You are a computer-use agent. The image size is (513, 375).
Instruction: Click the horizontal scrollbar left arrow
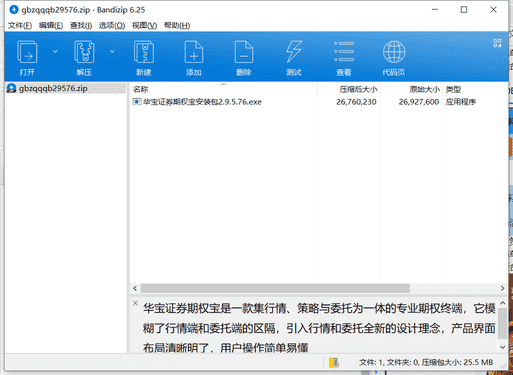[135, 288]
